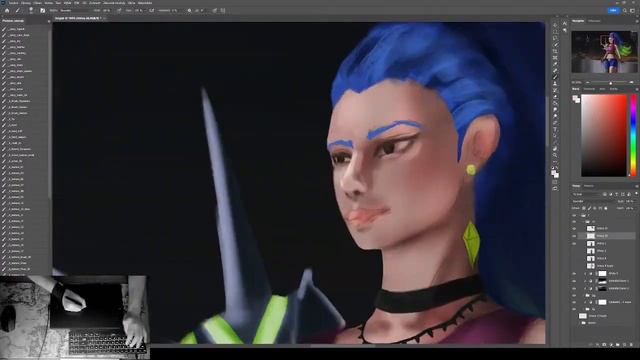Image resolution: width=640 pixels, height=360 pixels.
Task: Select the Lasso tool
Action: pyautogui.click(x=555, y=38)
